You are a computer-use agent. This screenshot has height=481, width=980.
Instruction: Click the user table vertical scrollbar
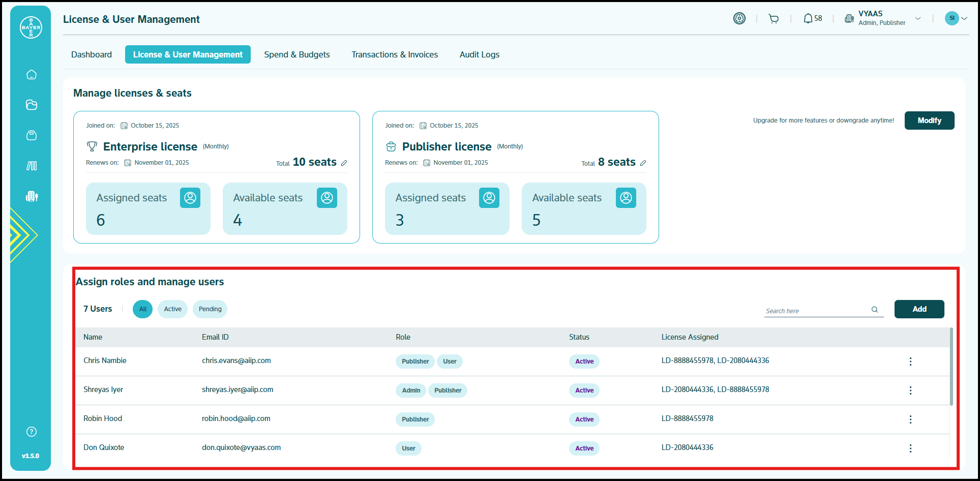tap(951, 367)
